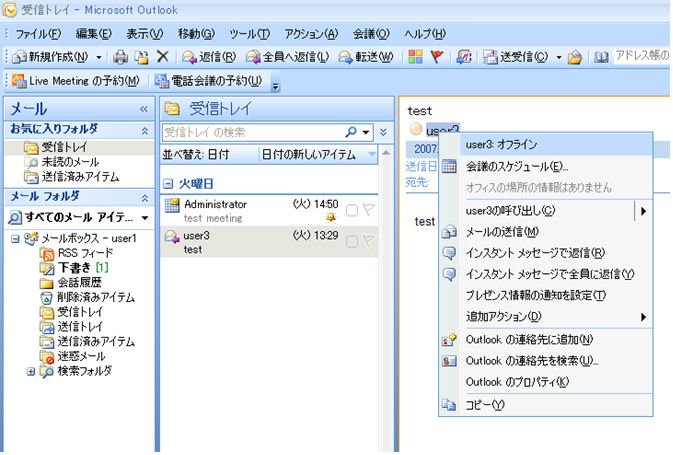
Task: Click the open envelope icon beside Send/Receive
Action: pos(575,57)
